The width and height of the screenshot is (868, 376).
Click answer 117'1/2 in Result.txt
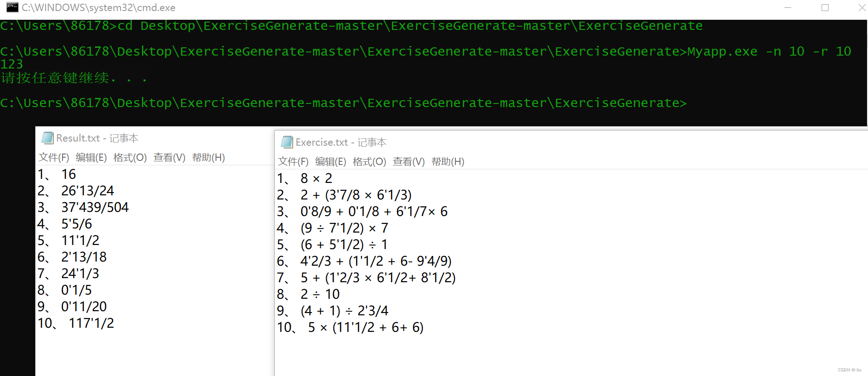tap(91, 323)
